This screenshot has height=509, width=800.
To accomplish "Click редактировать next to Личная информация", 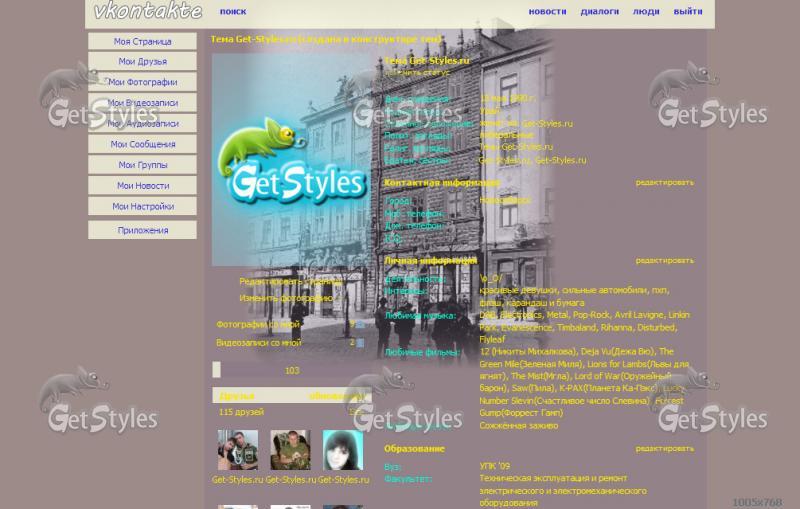I will pos(664,261).
